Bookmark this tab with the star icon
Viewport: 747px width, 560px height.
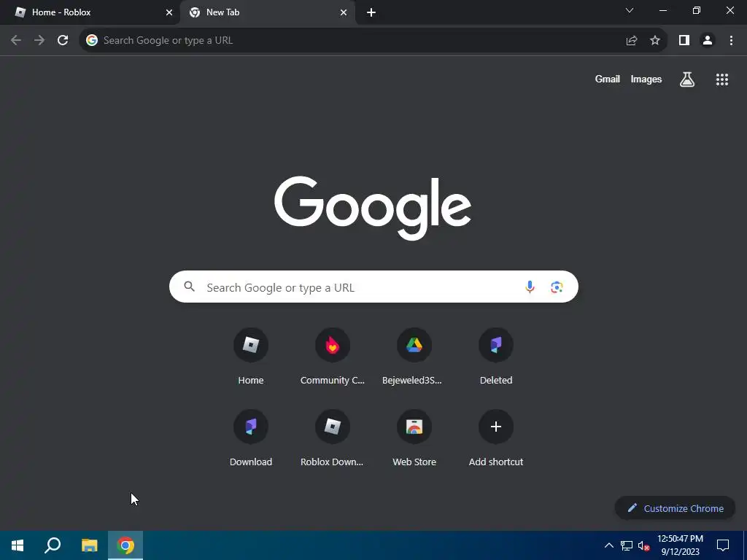pyautogui.click(x=655, y=41)
